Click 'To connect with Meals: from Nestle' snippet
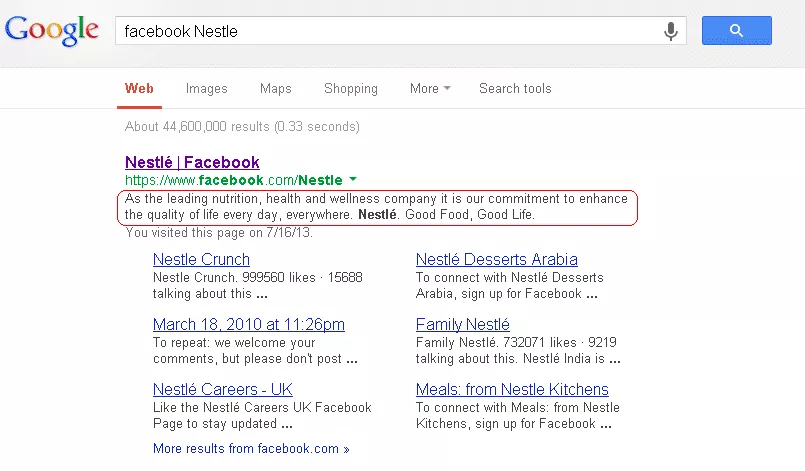This screenshot has width=805, height=471. (x=518, y=416)
